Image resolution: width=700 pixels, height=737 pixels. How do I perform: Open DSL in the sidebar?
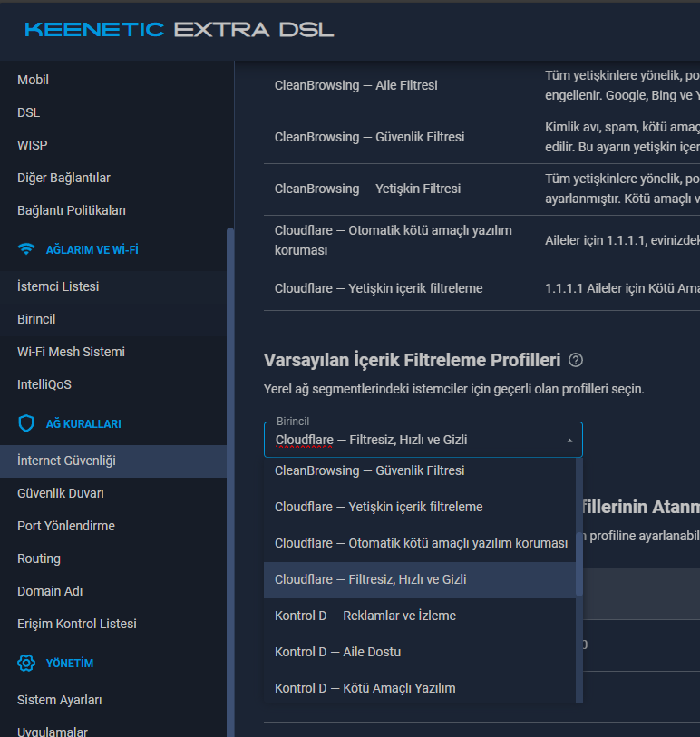(x=113, y=112)
